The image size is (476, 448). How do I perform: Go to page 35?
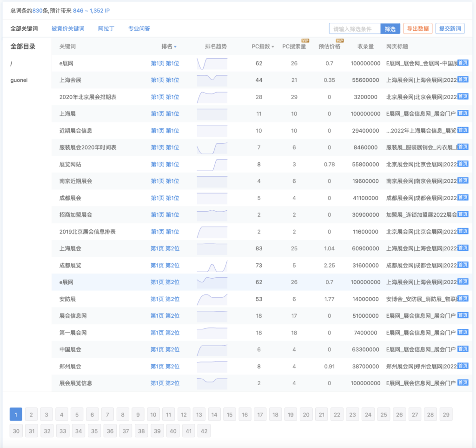[94, 431]
